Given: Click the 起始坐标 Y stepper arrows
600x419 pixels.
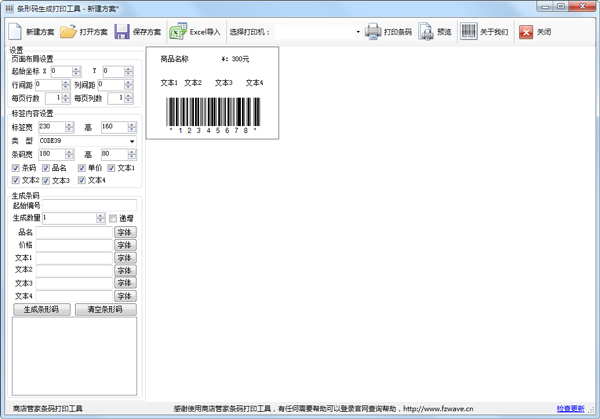Looking at the screenshot, I should pos(129,71).
